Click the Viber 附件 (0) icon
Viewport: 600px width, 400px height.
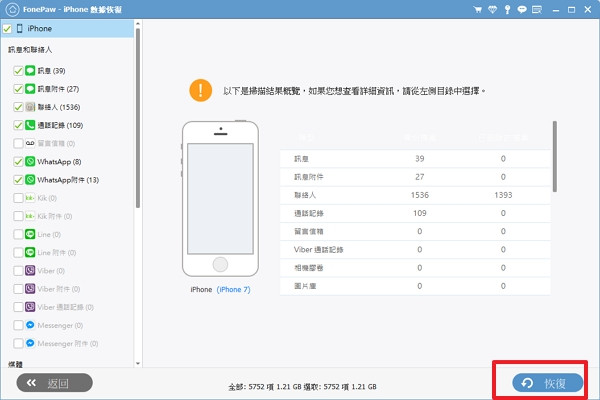(x=30, y=289)
